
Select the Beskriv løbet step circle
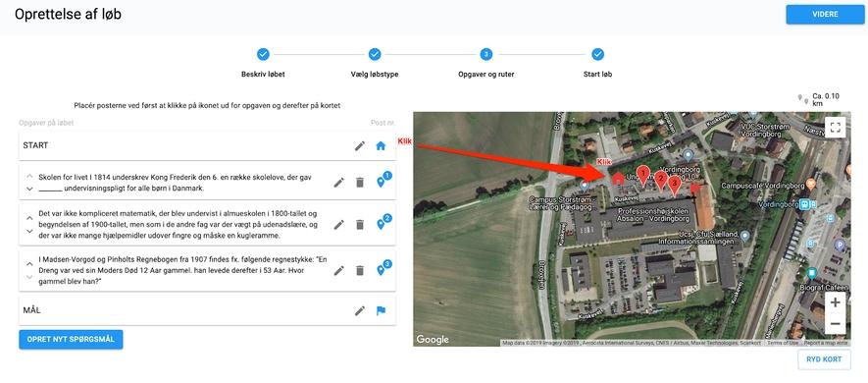[263, 54]
